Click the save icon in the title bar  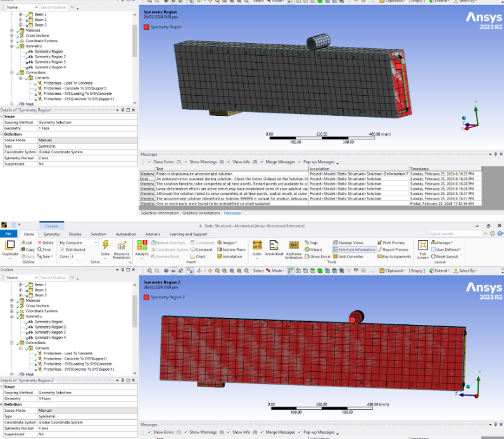[13, 225]
